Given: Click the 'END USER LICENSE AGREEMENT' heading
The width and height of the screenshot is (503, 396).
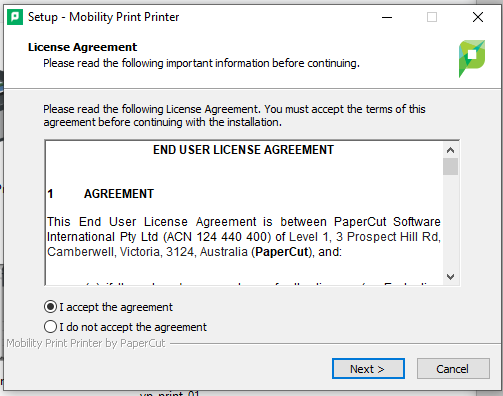Looking at the screenshot, I should click(243, 150).
